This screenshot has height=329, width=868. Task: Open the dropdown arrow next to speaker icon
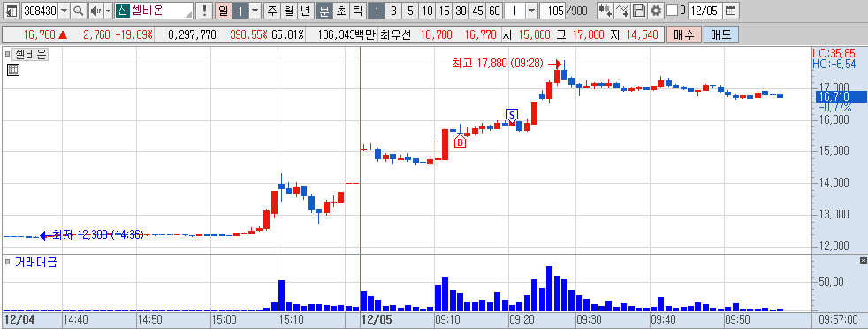coord(108,10)
